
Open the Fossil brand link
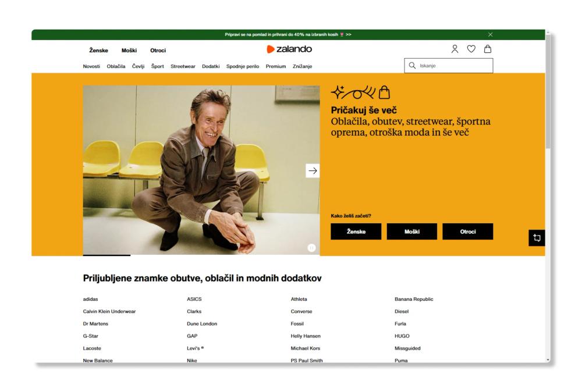[x=297, y=323]
